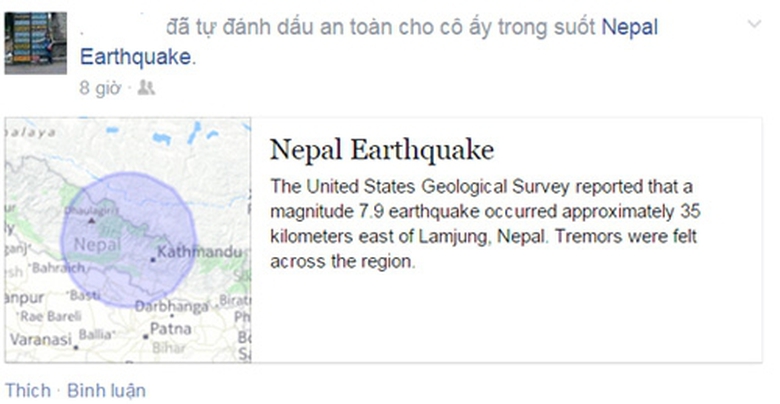Click the "Kathmandu" label on the map
The width and height of the screenshot is (780, 404).
tap(199, 251)
